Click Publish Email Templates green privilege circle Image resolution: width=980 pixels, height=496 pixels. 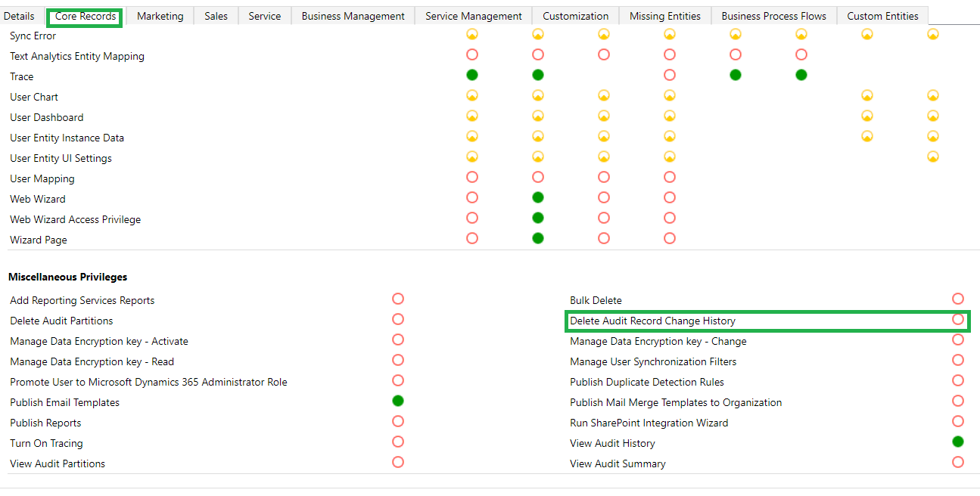pyautogui.click(x=398, y=401)
